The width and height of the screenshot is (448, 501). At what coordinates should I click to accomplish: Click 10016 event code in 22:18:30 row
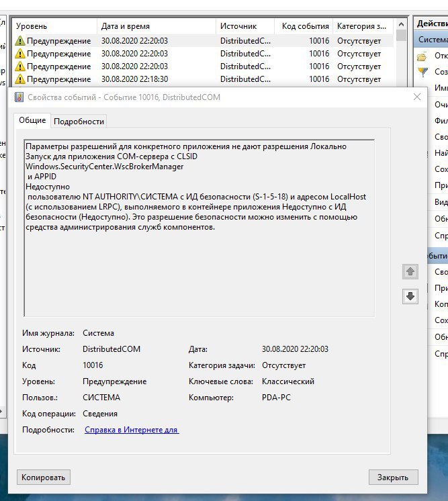pos(319,79)
